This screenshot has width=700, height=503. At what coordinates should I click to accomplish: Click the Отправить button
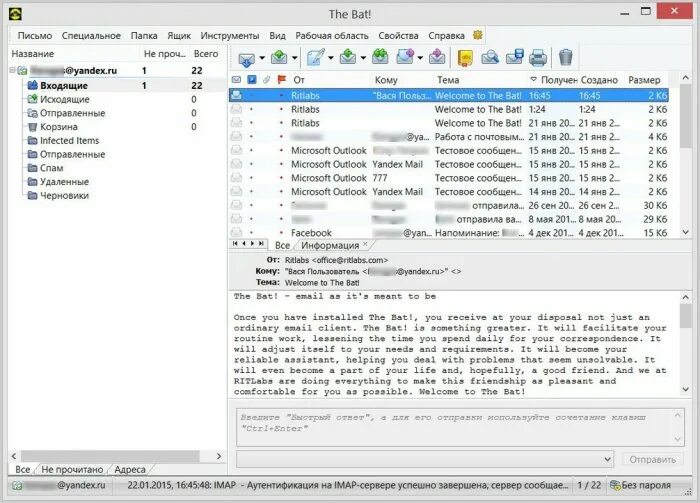tap(652, 459)
